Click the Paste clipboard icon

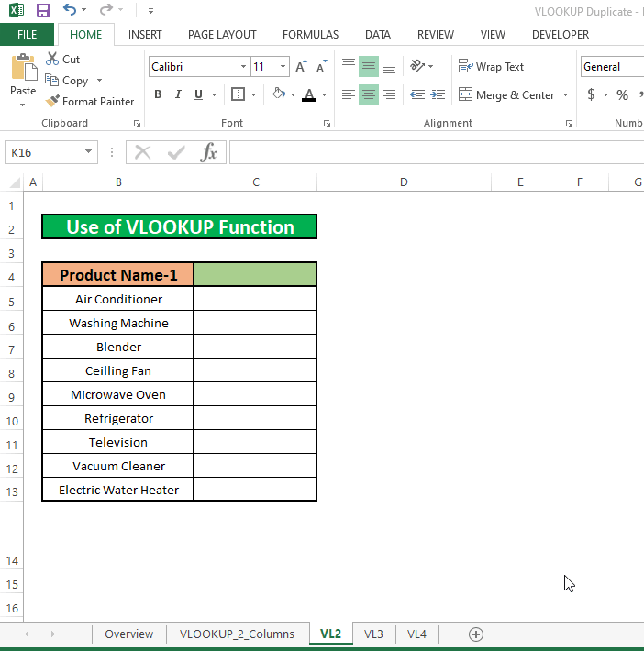pyautogui.click(x=23, y=66)
